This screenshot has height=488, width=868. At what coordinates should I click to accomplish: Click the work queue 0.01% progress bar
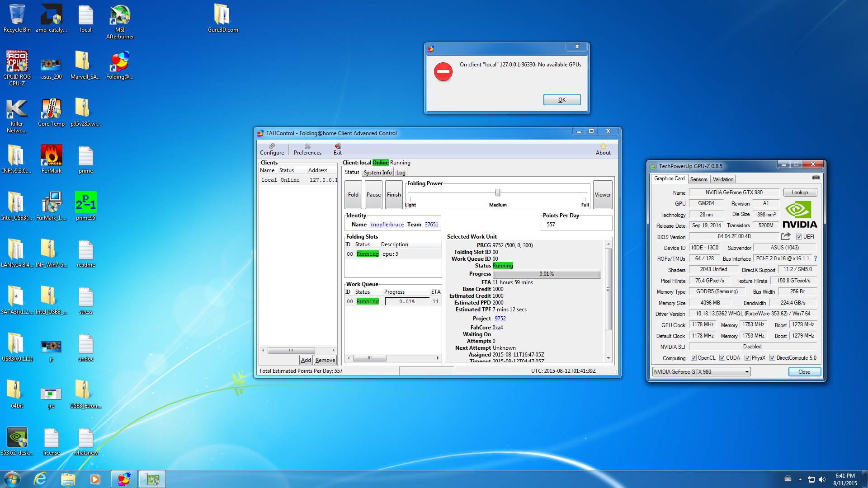click(407, 301)
